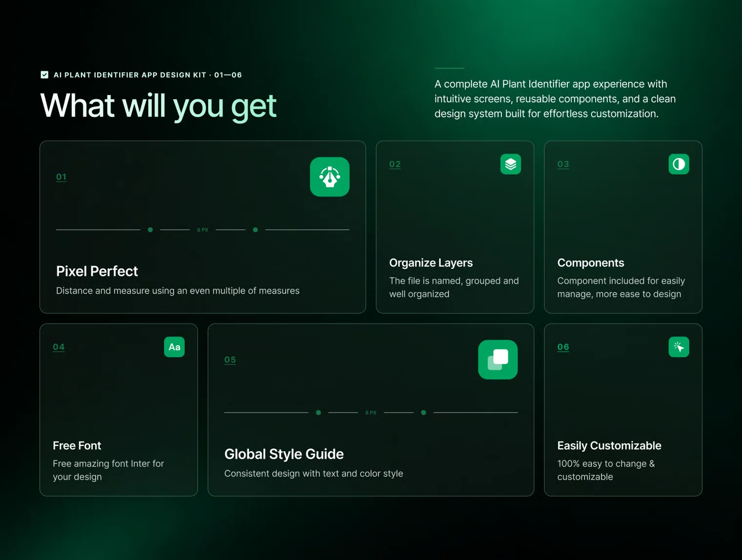Click "Consistent design with text and color style" description

coord(313,474)
